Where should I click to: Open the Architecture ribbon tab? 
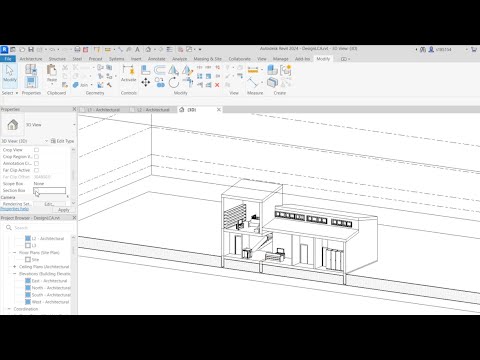click(x=31, y=59)
